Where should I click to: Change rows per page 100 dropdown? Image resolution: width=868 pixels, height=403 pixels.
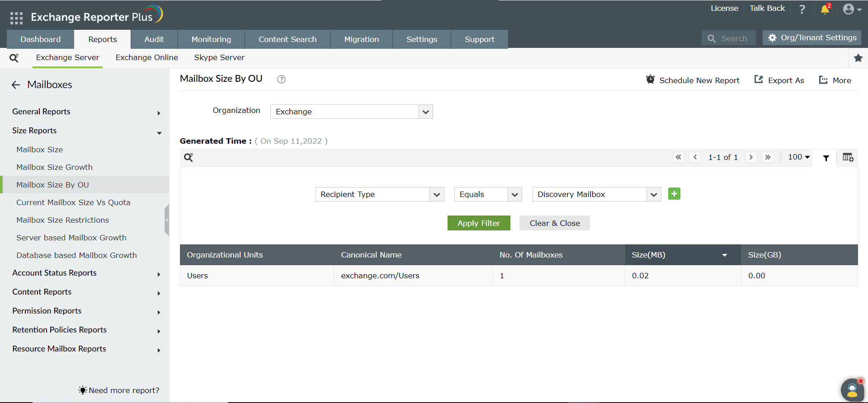[x=799, y=157]
